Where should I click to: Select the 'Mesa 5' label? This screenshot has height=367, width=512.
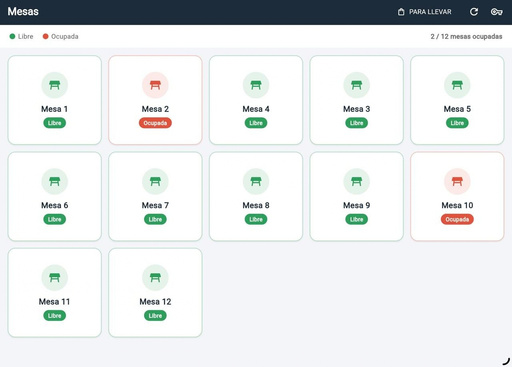click(x=457, y=109)
